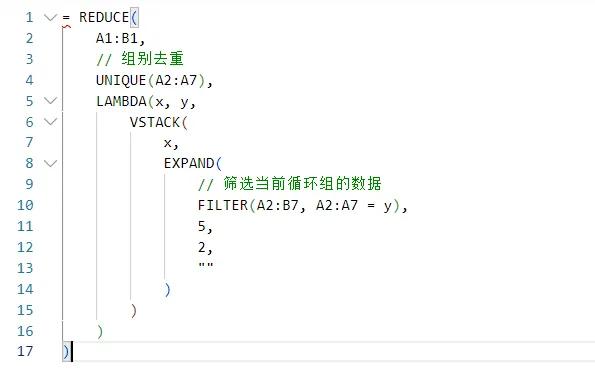The height and width of the screenshot is (376, 595).
Task: Click line number 3 in the gutter
Action: pos(29,59)
